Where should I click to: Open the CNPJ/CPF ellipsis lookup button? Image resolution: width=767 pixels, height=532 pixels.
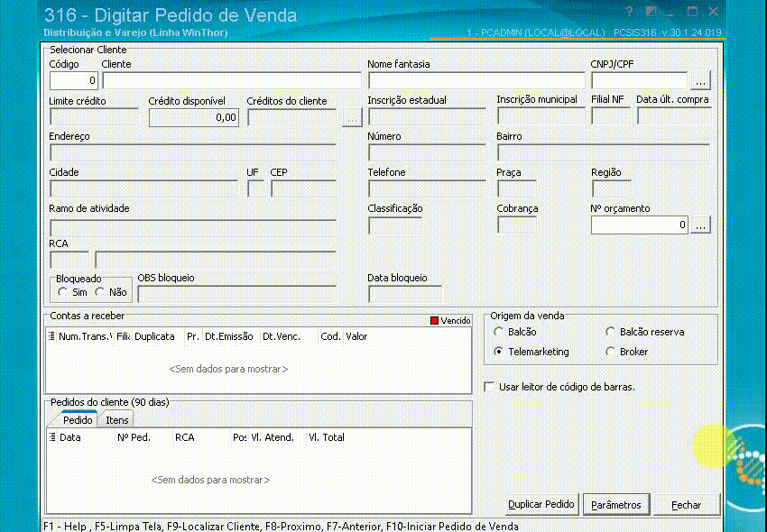click(700, 80)
